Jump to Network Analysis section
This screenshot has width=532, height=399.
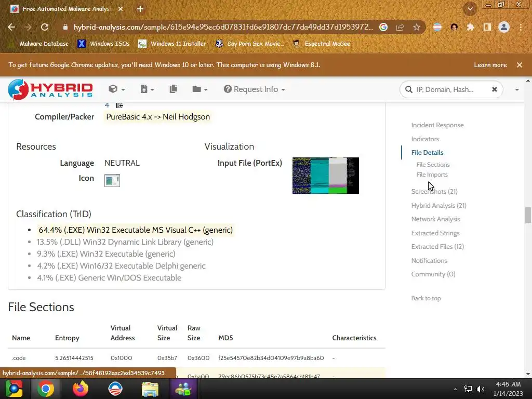[x=436, y=219]
